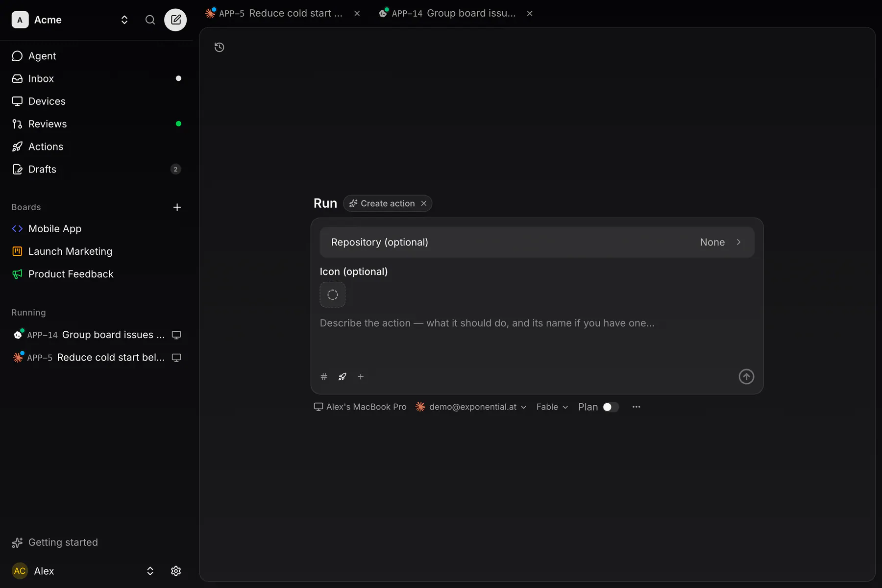Screen dimensions: 882x588
Task: Switch to APP-14 Group board issues tab
Action: click(x=448, y=13)
